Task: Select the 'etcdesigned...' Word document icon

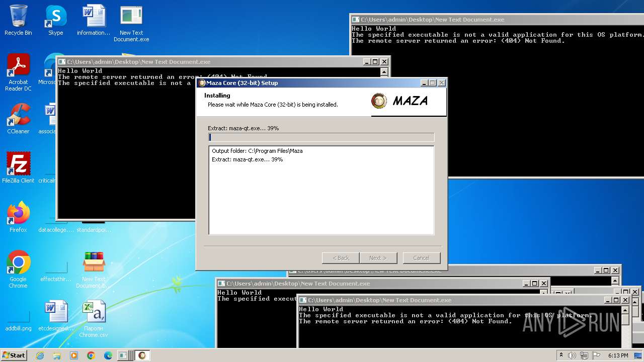Action: (55, 316)
